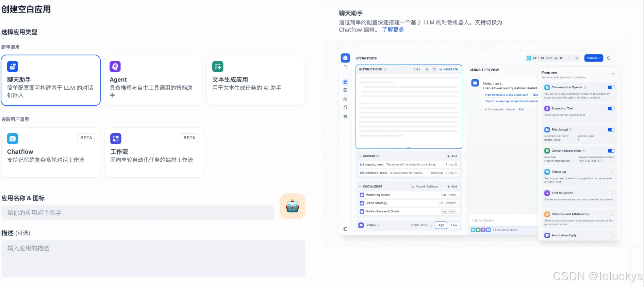The image size is (644, 287).
Task: Click the DifyBot logo in preview sidebar
Action: pyautogui.click(x=345, y=58)
